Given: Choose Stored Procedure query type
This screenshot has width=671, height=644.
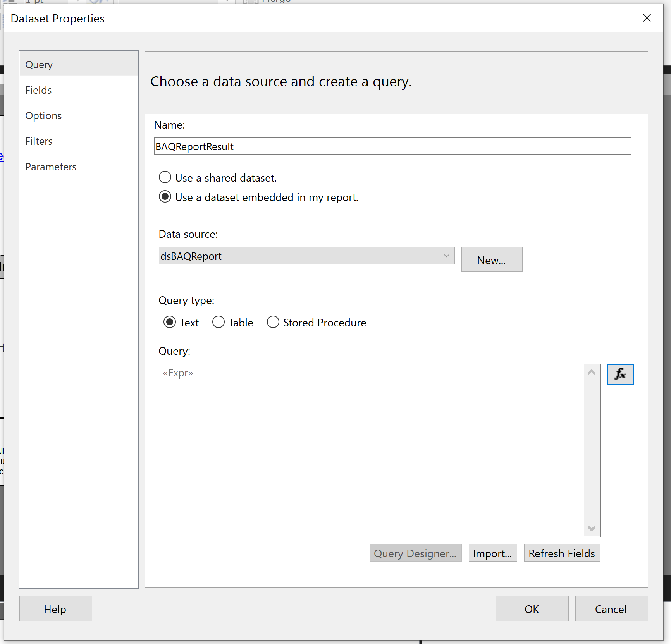Looking at the screenshot, I should tap(273, 322).
